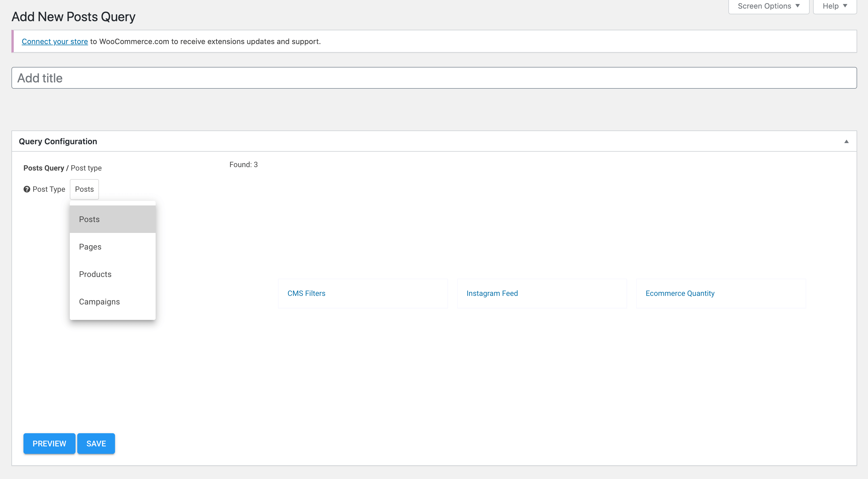Open the CMS Filters result link
Viewport: 868px width, 479px height.
click(306, 293)
